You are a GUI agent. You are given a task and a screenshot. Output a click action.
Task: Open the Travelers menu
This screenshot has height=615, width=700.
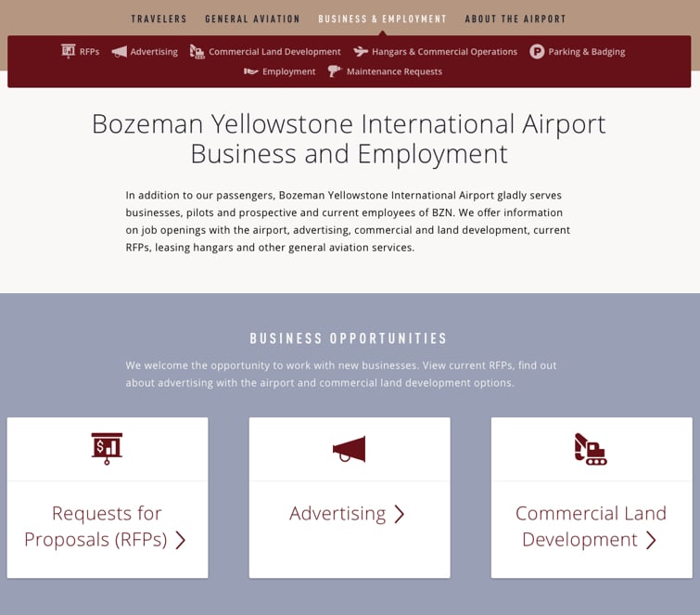(159, 19)
